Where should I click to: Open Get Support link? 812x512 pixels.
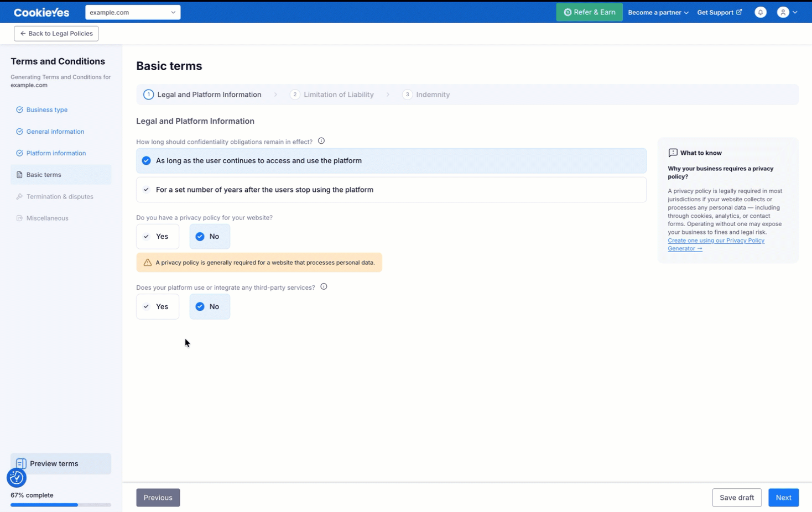pyautogui.click(x=719, y=12)
